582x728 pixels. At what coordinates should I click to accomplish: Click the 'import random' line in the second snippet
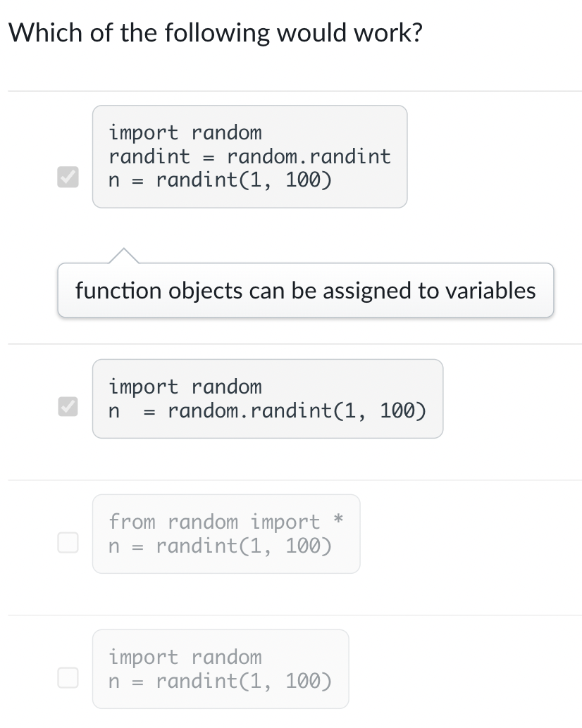[185, 387]
